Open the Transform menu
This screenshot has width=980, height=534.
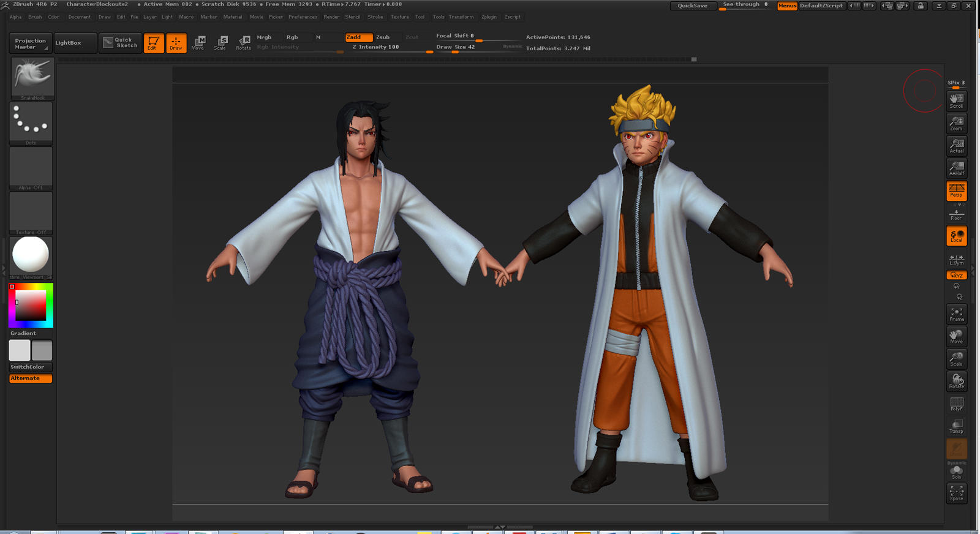pos(461,17)
